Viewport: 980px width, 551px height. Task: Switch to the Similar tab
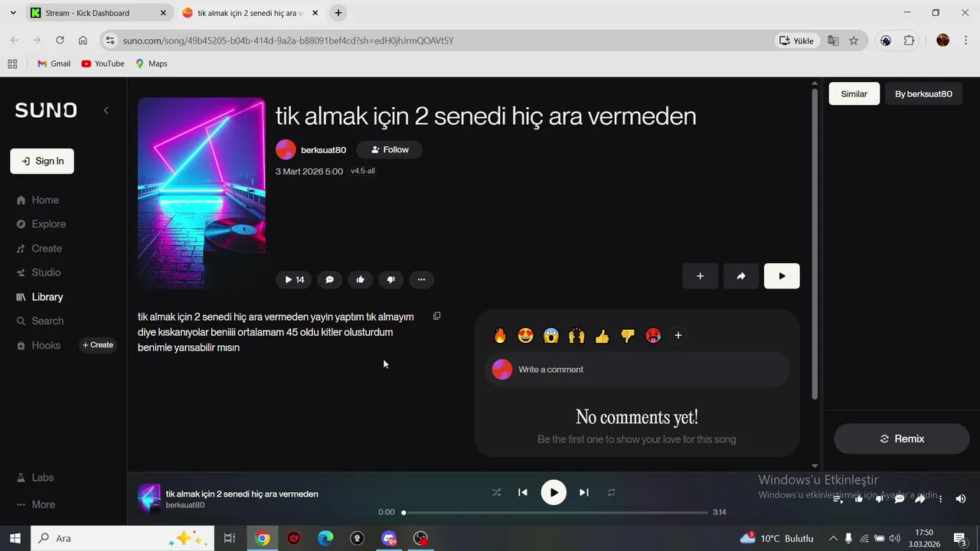point(854,94)
